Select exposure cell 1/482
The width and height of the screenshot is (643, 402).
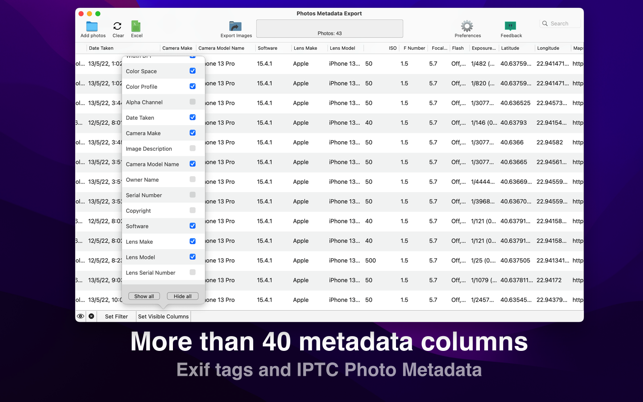(483, 64)
